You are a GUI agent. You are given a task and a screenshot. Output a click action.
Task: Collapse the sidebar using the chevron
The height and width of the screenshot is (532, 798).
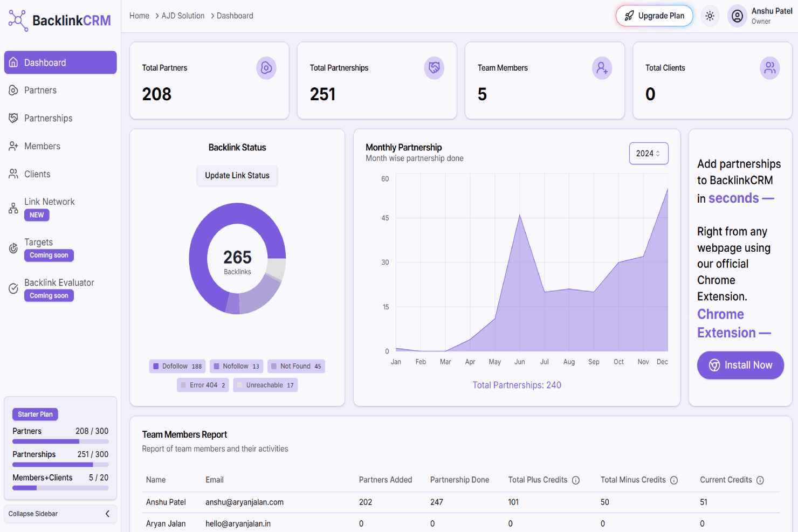[107, 514]
